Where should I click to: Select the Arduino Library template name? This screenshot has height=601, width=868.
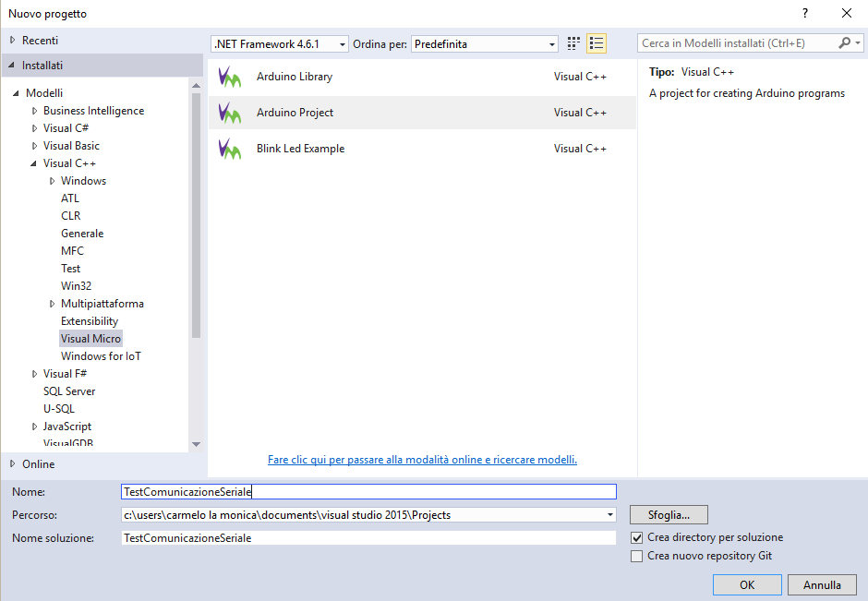pyautogui.click(x=295, y=77)
